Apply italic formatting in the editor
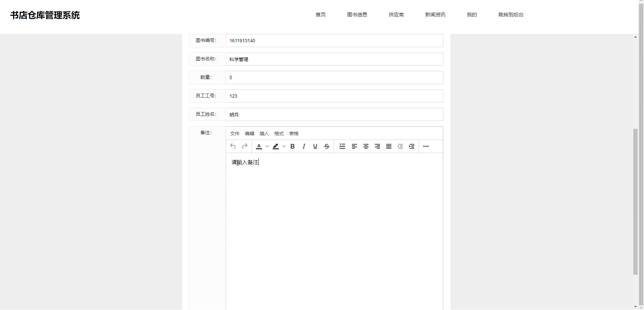The width and height of the screenshot is (644, 310). [x=304, y=146]
